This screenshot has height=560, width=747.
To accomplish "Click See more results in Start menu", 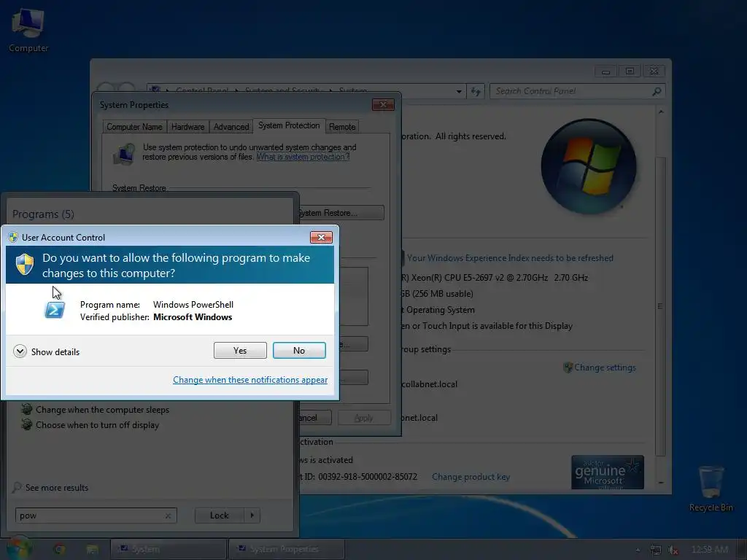I will [57, 488].
